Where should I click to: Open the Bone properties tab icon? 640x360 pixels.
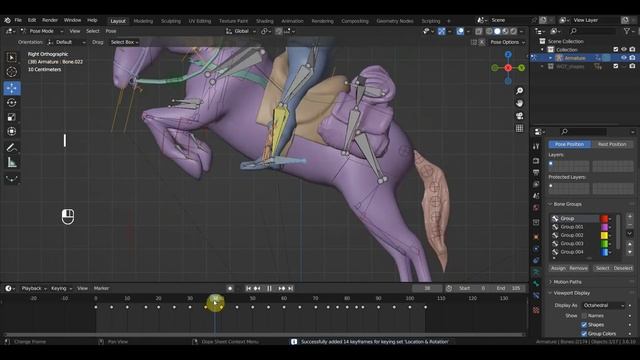536,283
